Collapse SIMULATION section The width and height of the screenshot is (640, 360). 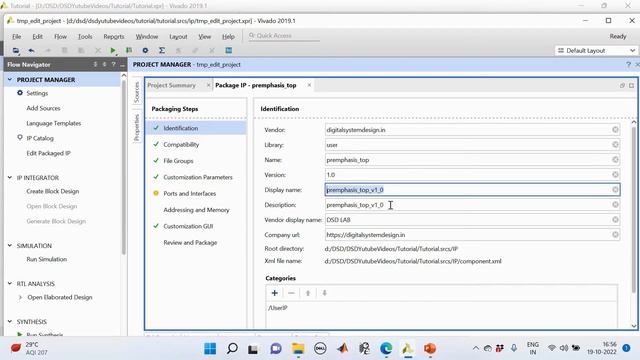coord(10,246)
